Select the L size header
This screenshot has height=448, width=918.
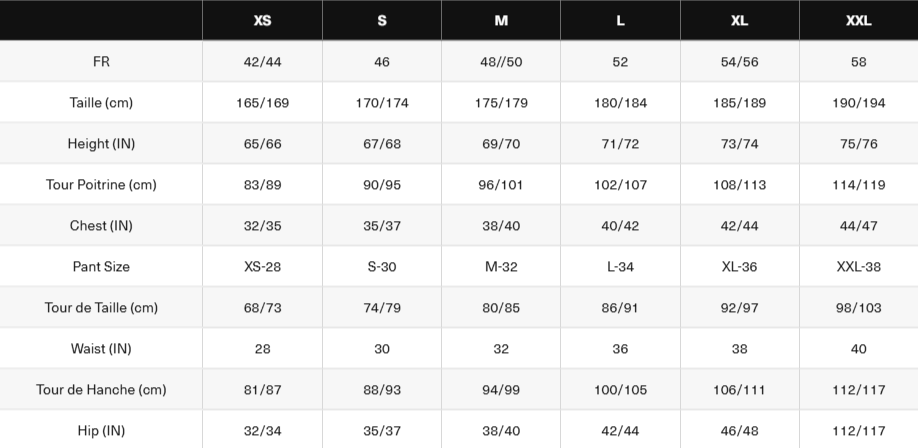(620, 21)
